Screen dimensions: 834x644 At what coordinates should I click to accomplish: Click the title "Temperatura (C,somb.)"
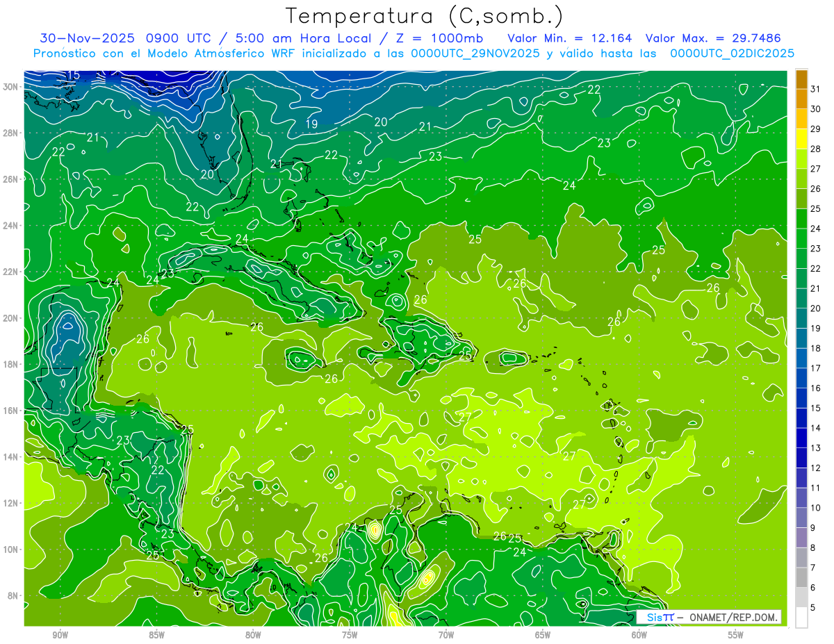[x=425, y=15]
